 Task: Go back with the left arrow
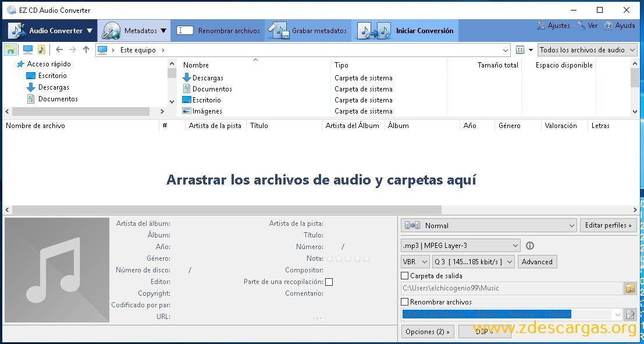point(59,49)
